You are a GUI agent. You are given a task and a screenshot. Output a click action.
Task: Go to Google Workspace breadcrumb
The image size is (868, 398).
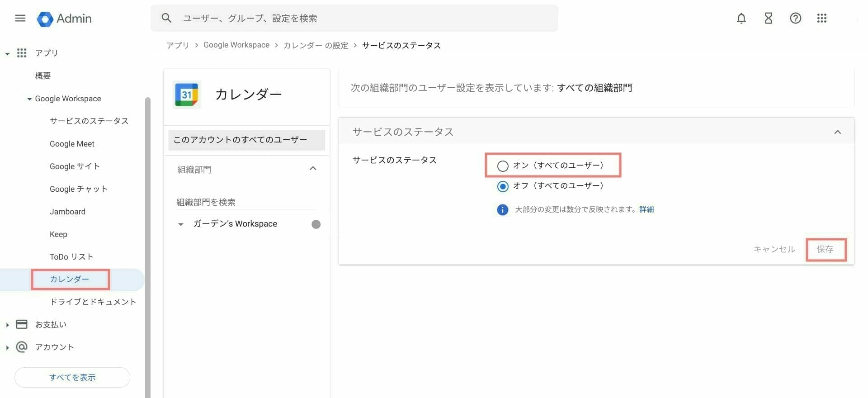(236, 45)
